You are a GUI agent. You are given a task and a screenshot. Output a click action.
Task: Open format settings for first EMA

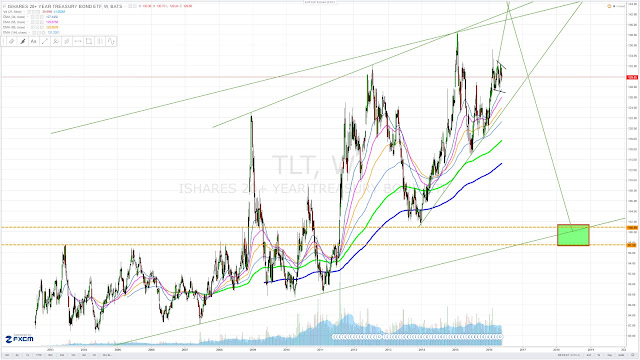pos(36,17)
